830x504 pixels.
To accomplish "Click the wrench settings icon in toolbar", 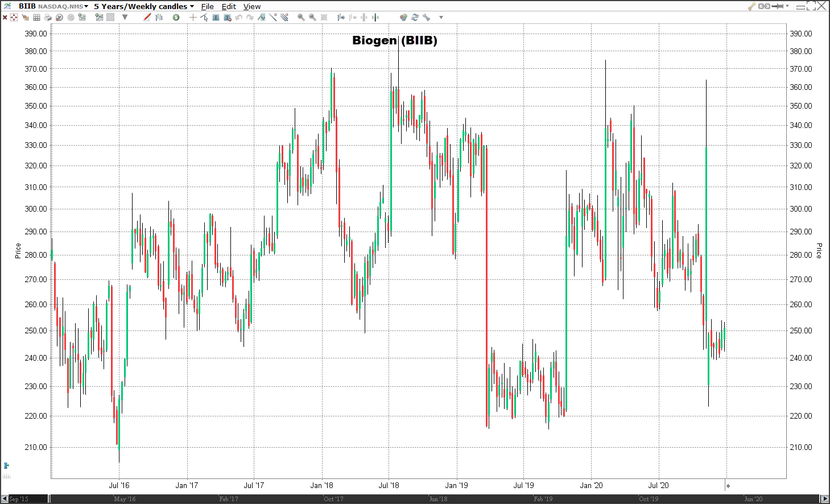I will tap(427, 17).
